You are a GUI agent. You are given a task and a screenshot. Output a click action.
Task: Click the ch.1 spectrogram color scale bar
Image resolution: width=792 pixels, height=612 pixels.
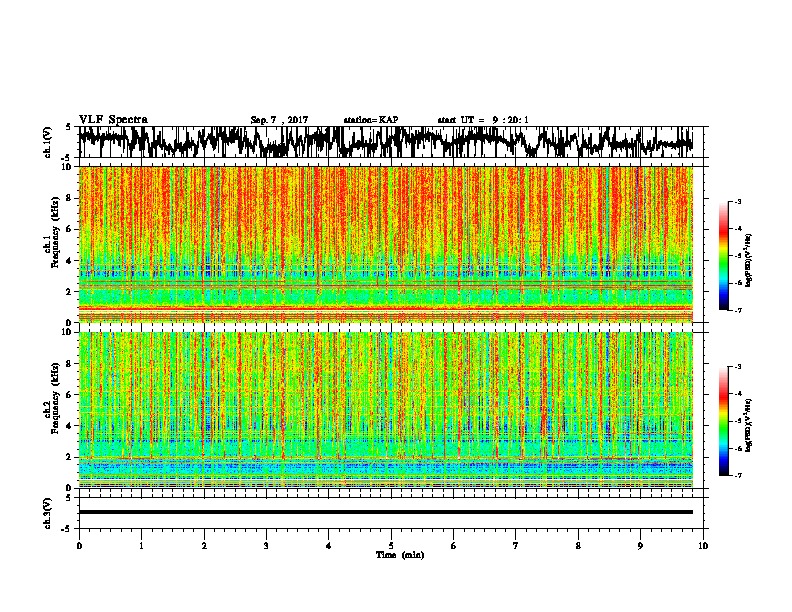724,256
